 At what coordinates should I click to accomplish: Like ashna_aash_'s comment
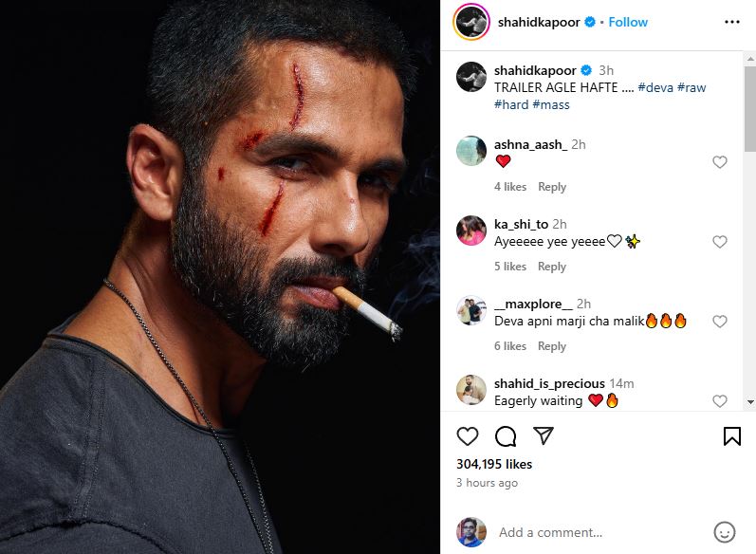pos(720,162)
